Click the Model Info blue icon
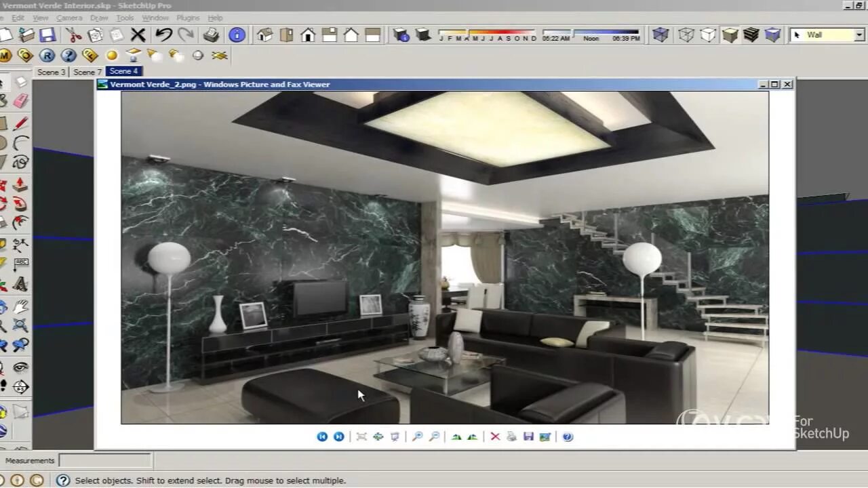 [237, 35]
